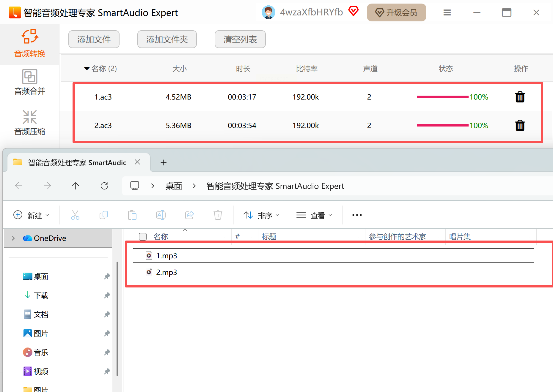553x392 pixels.
Task: Sort by 参与创作的艺术家 column header
Action: [398, 237]
